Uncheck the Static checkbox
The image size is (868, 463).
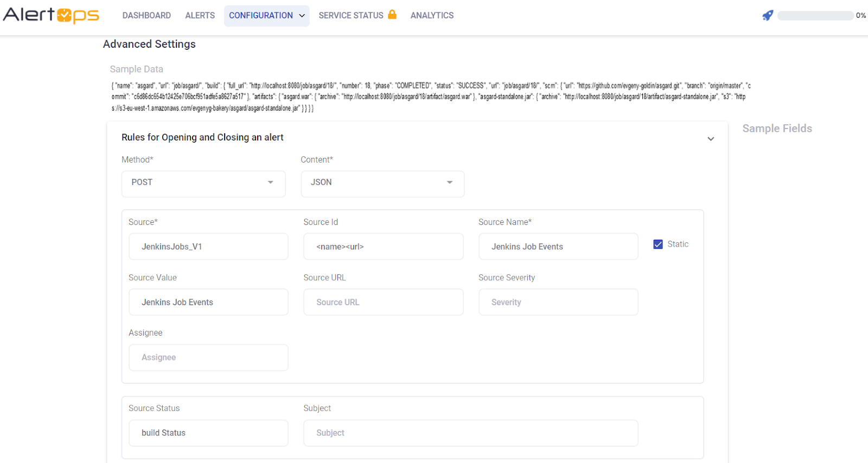658,245
